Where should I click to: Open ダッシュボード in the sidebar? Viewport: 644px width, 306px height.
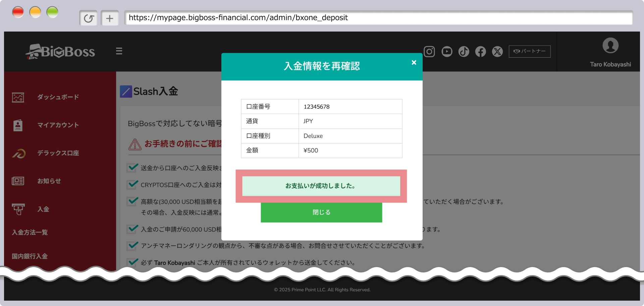point(58,97)
